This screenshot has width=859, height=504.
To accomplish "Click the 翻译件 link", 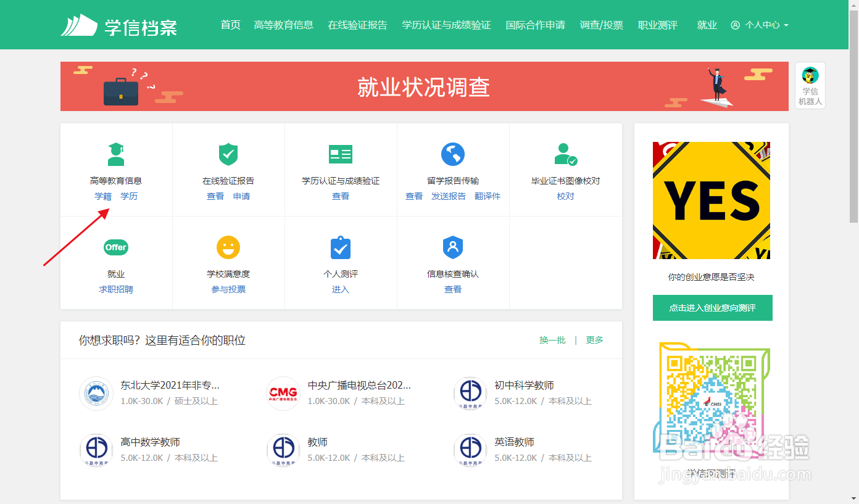I will 488,196.
